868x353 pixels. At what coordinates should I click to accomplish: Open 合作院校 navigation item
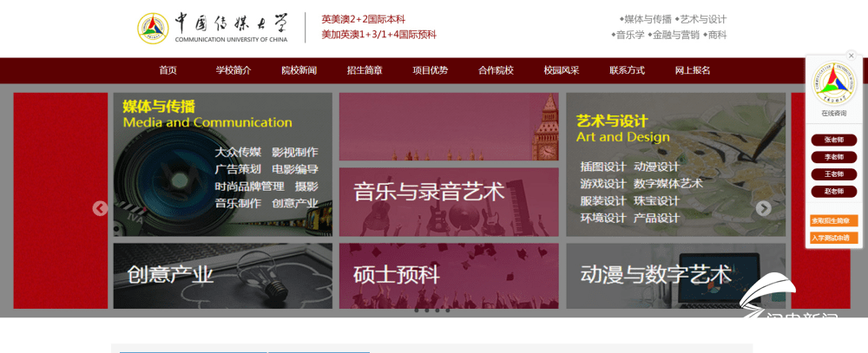coord(496,70)
